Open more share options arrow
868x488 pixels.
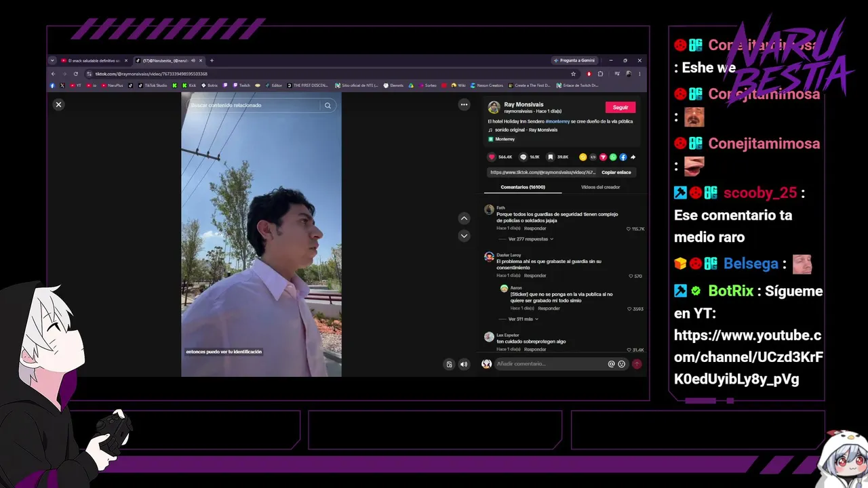[x=633, y=157]
